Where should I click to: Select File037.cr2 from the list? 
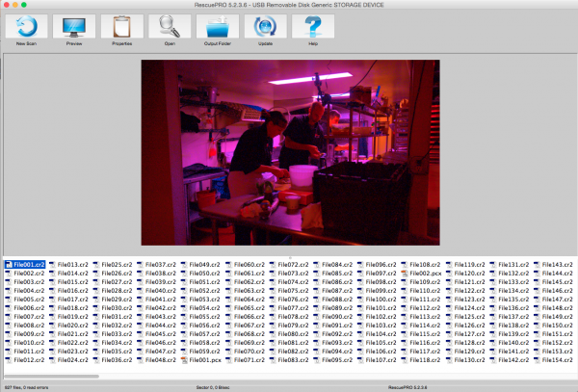click(x=162, y=264)
